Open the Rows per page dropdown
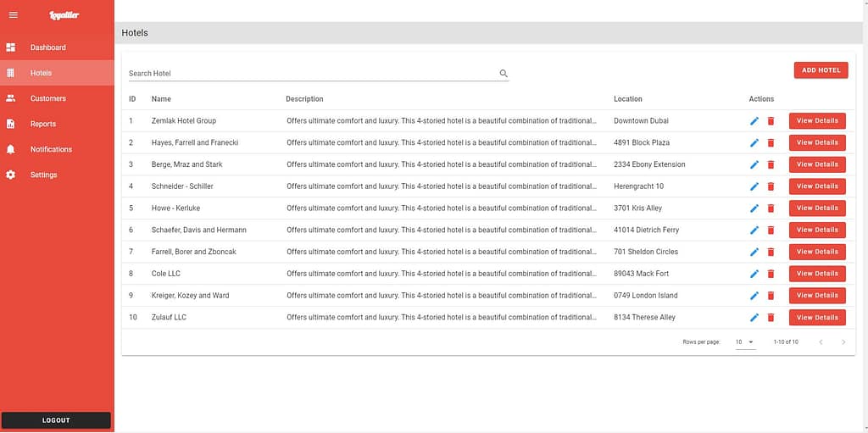The width and height of the screenshot is (868, 433). point(744,342)
